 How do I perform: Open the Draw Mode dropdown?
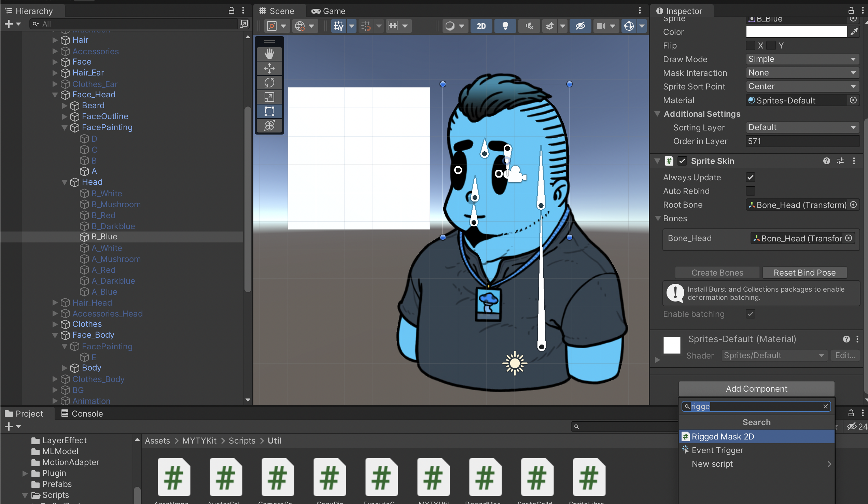click(802, 59)
